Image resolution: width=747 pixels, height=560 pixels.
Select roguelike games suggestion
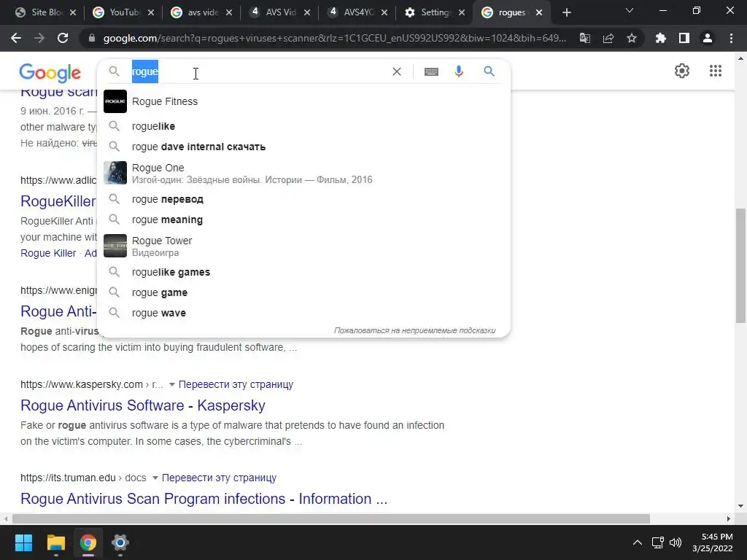tap(303, 272)
